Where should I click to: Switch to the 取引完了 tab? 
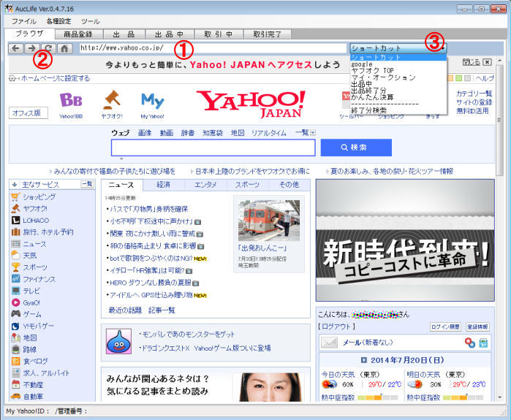coord(268,34)
